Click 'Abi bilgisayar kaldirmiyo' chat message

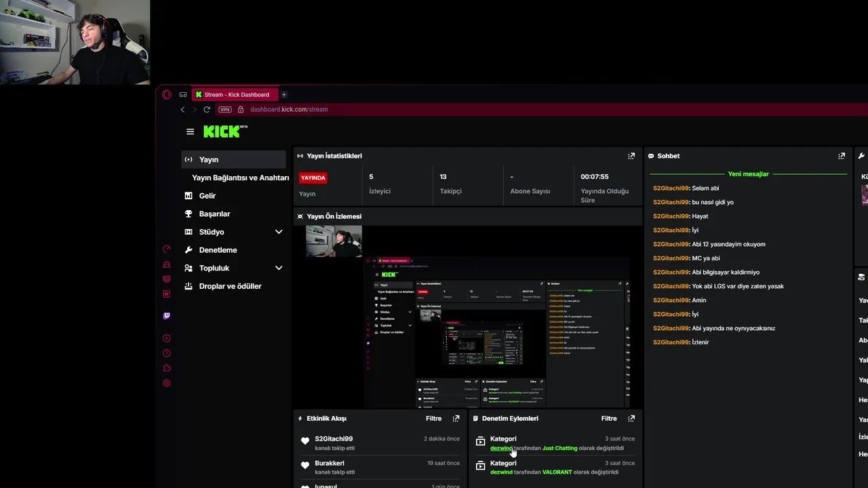pyautogui.click(x=726, y=272)
